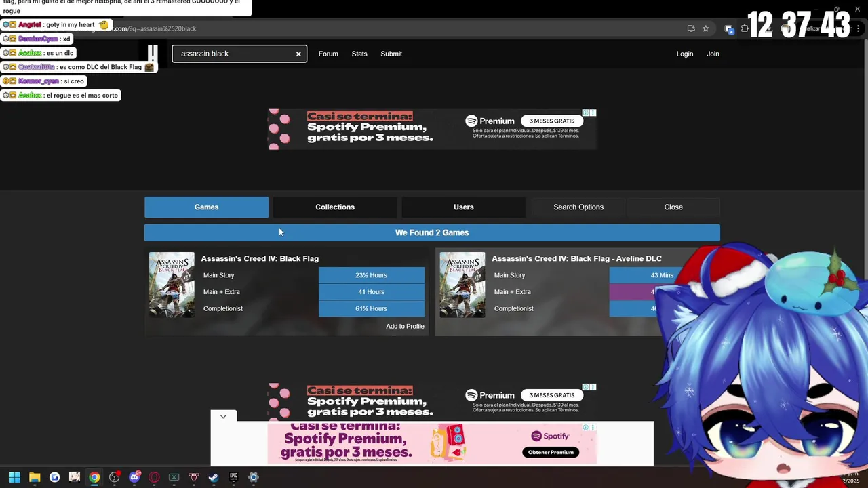
Task: Open the Stats page link
Action: point(359,54)
